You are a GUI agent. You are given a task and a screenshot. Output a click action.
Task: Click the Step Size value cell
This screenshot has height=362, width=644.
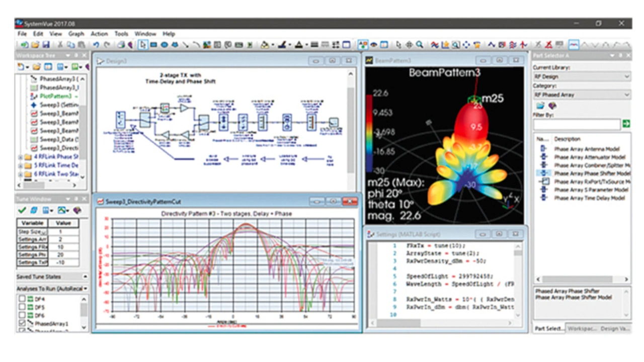63,231
